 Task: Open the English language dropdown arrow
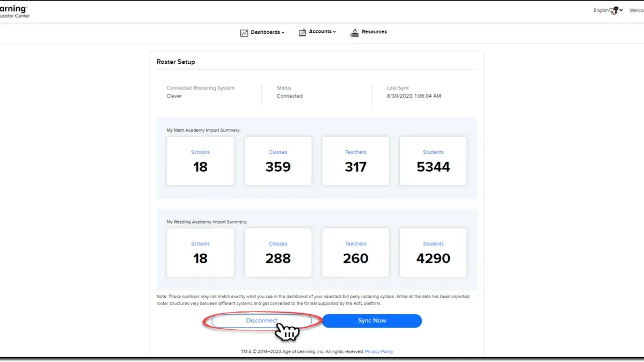point(621,10)
